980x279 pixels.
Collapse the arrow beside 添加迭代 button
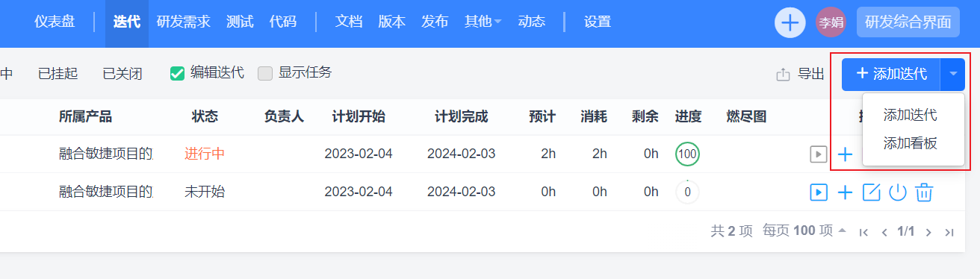click(x=953, y=74)
